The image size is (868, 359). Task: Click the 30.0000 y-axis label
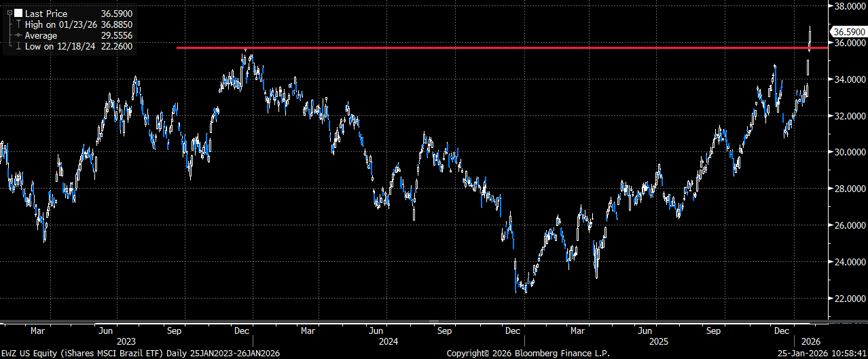click(850, 152)
